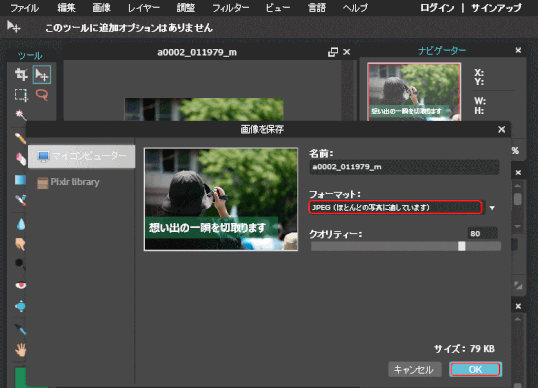Open the 調整 menu

click(x=186, y=8)
